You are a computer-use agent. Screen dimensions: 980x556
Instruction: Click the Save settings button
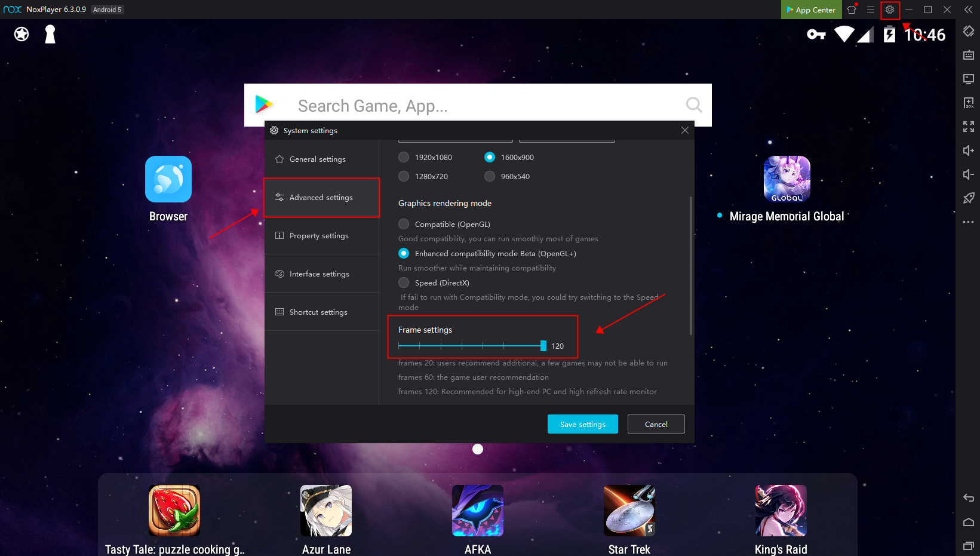(x=582, y=424)
